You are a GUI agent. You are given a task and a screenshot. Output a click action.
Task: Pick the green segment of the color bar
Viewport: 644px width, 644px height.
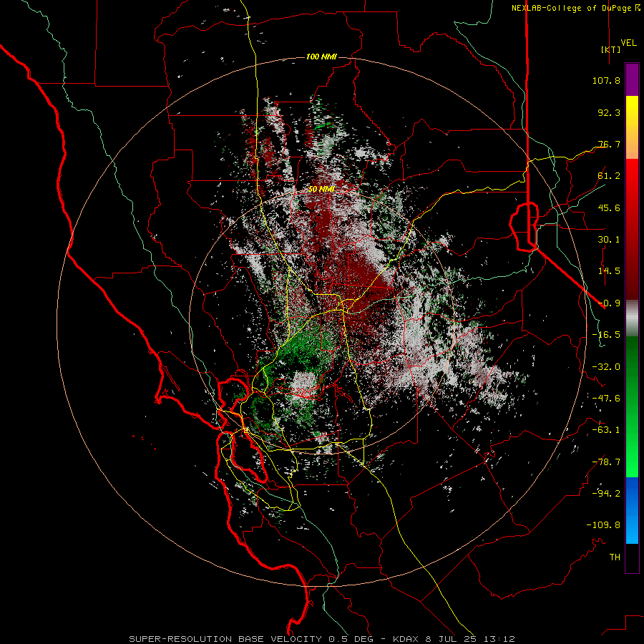(x=632, y=406)
